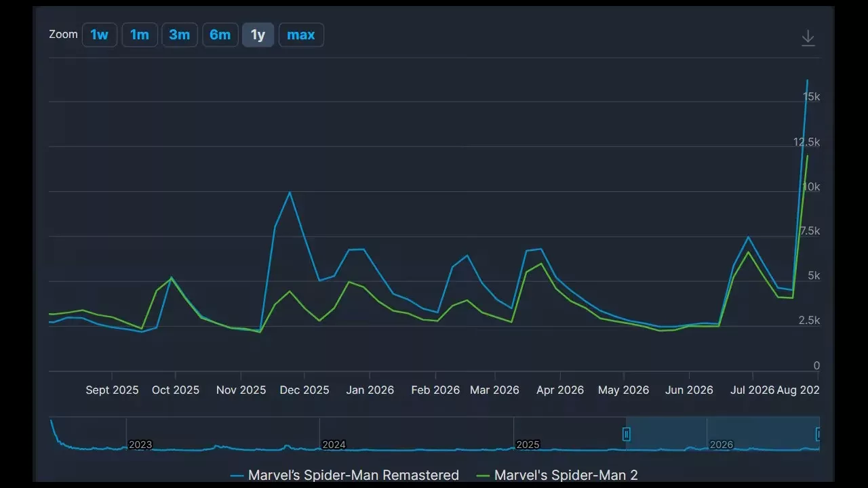Click the Feb 2026 axis label
Screen dimensions: 868x488
(435, 390)
